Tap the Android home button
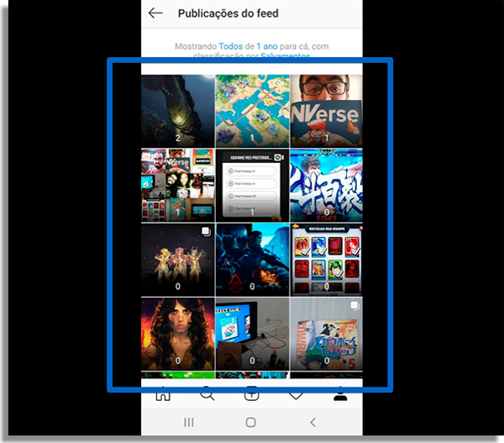Image resolution: width=504 pixels, height=443 pixels. coord(250,422)
